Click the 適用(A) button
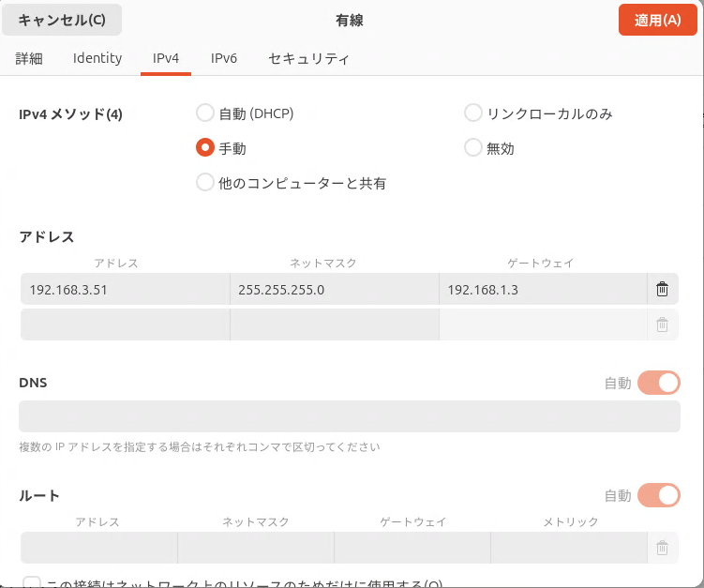 click(658, 20)
